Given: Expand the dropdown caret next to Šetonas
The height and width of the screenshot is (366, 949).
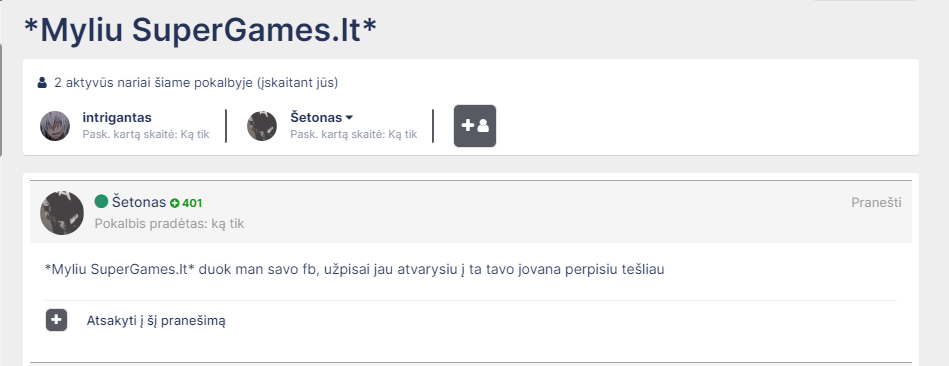Looking at the screenshot, I should (x=349, y=118).
